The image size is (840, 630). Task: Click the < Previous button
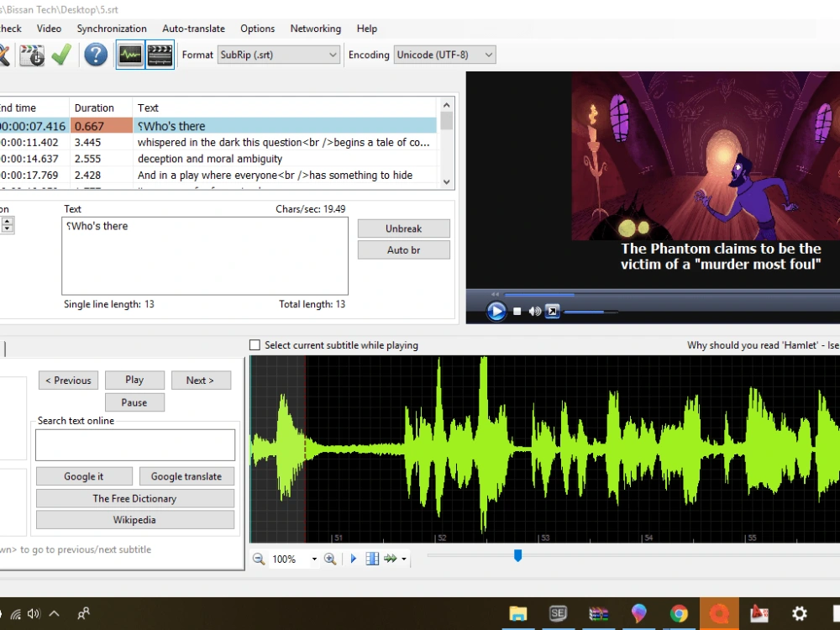click(x=68, y=381)
